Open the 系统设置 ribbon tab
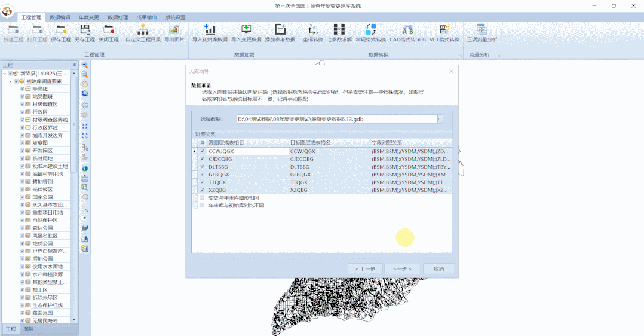 pos(176,17)
